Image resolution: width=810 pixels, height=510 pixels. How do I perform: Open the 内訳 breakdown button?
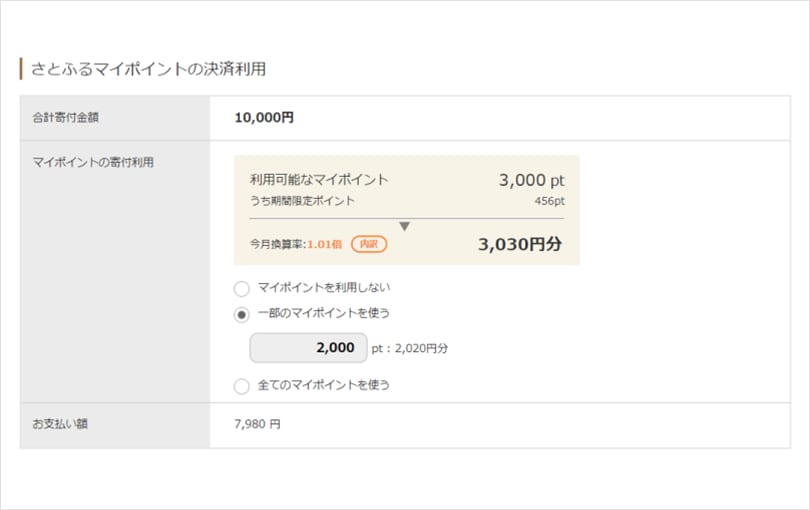coord(369,243)
